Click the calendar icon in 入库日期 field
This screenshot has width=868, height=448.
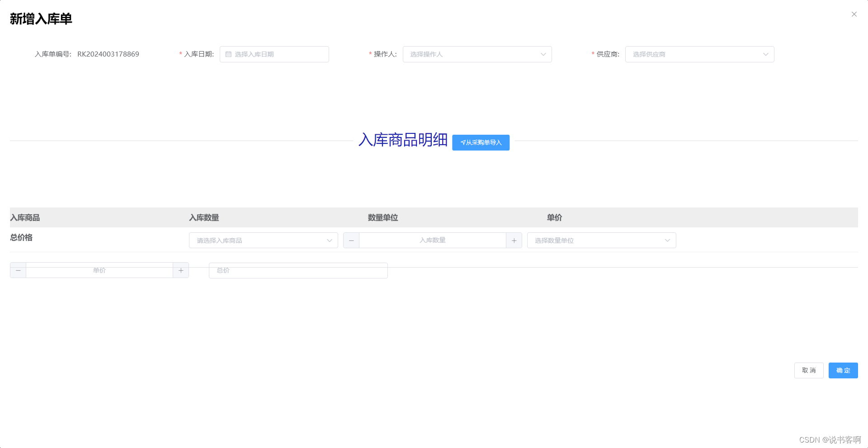(x=228, y=54)
